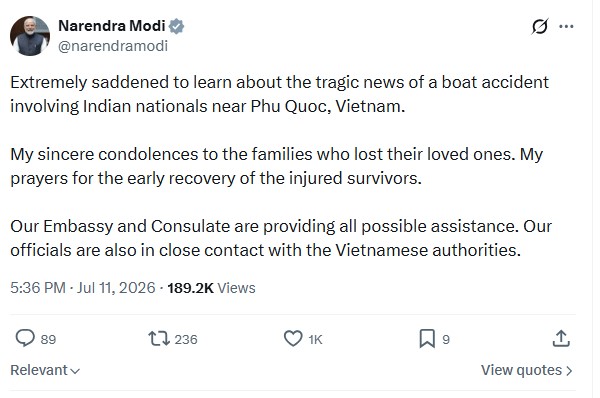Click the arrow beside View quotes
Screen dimensions: 600x398
tap(569, 370)
